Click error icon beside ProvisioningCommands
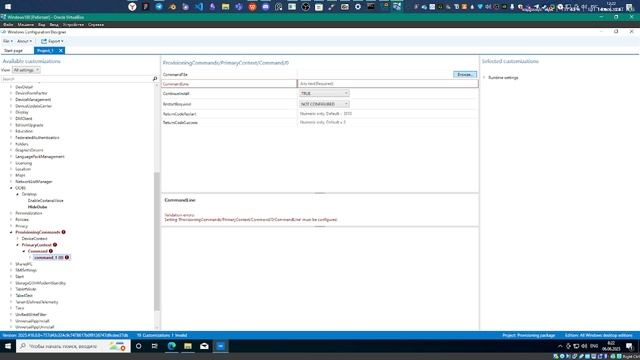The image size is (640, 360). tap(64, 232)
